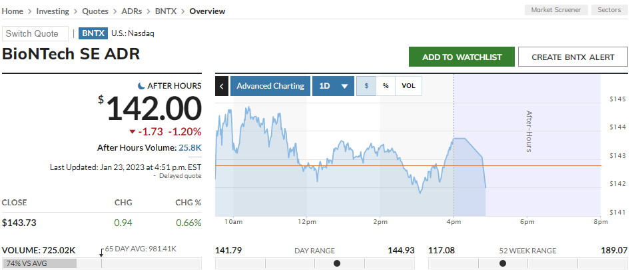Collapse chart with left arrow icon
644x270 pixels.
click(222, 86)
